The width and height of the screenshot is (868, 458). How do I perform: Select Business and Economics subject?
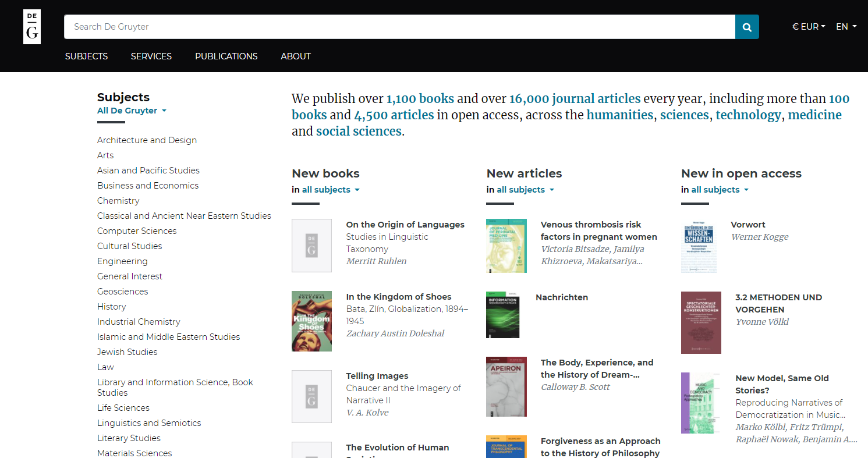148,186
